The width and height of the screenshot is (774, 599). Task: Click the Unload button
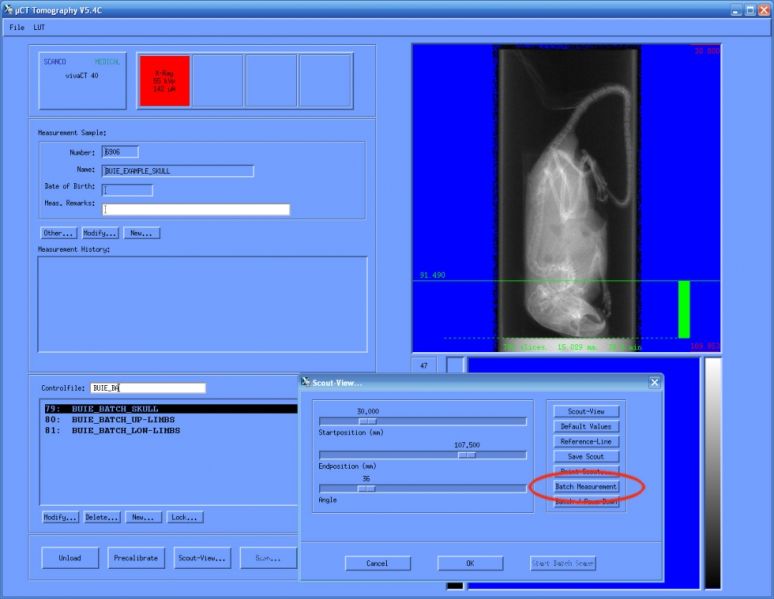(x=70, y=558)
